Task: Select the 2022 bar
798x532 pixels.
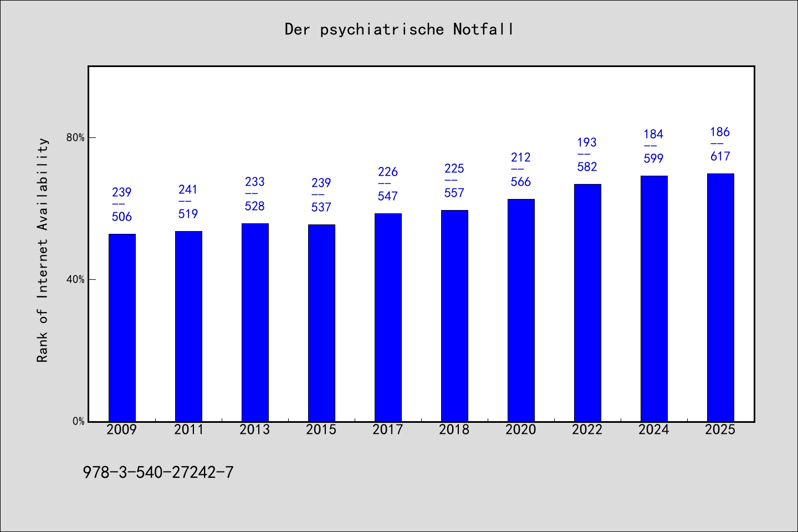Action: [587, 303]
